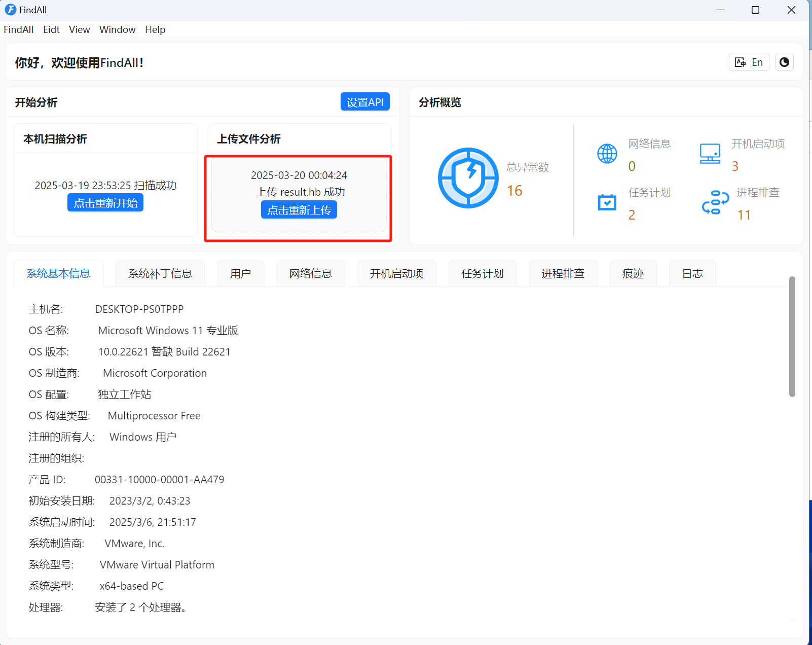812x645 pixels.
Task: Click the calendar scheduled tasks icon
Action: [x=607, y=202]
